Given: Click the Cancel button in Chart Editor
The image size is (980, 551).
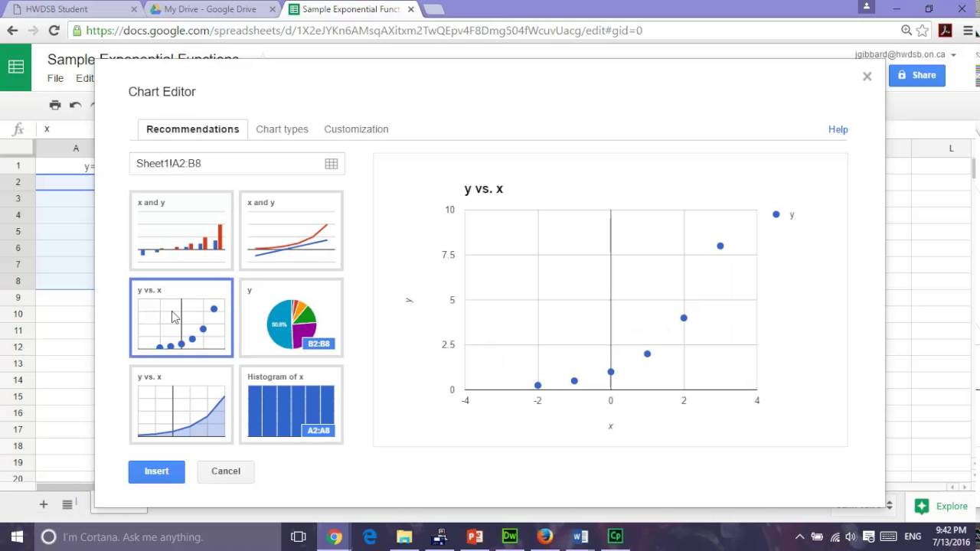Looking at the screenshot, I should pyautogui.click(x=226, y=471).
